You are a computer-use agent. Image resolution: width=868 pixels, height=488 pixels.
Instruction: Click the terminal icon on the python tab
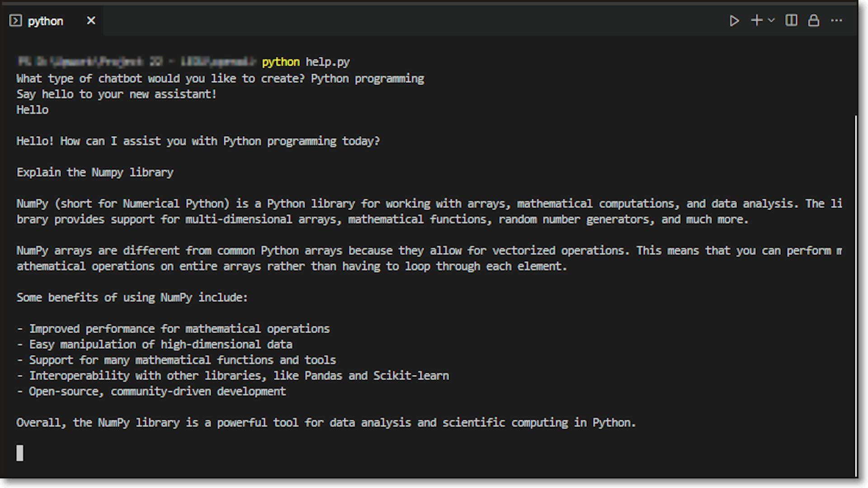tap(16, 20)
